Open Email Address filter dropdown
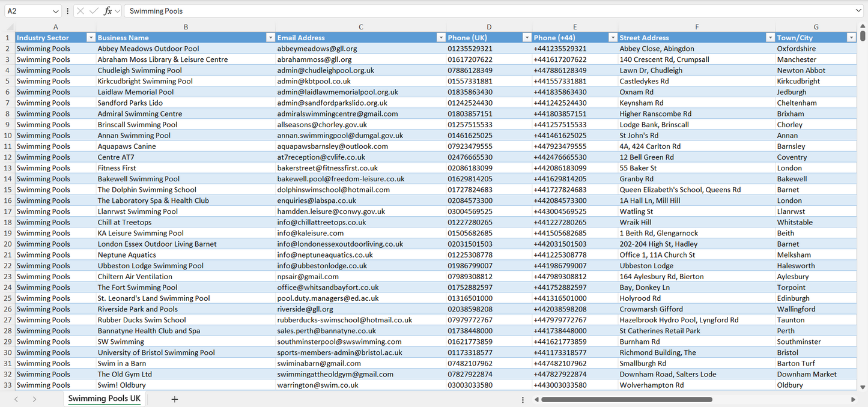 pos(441,38)
